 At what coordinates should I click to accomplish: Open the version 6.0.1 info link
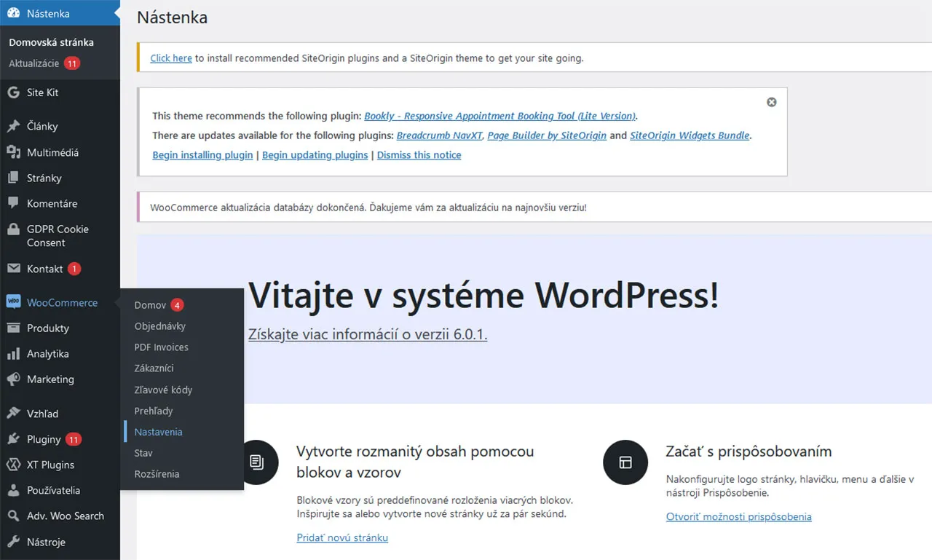tap(368, 335)
